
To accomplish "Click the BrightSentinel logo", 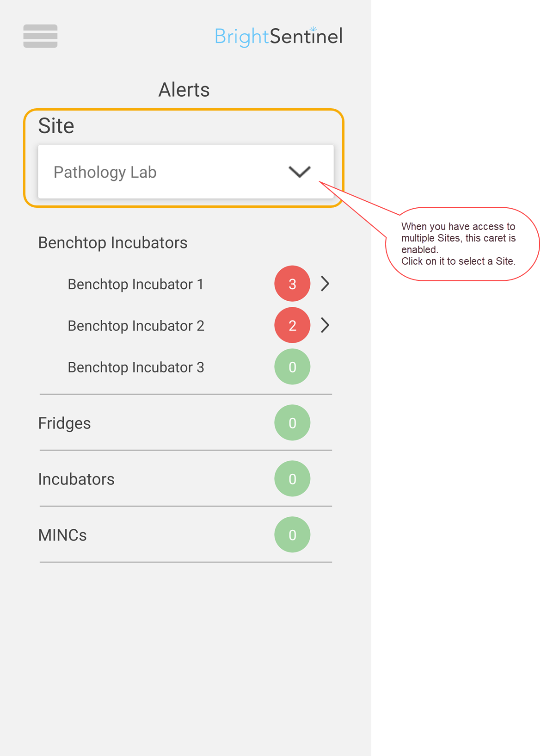I will coord(278,37).
